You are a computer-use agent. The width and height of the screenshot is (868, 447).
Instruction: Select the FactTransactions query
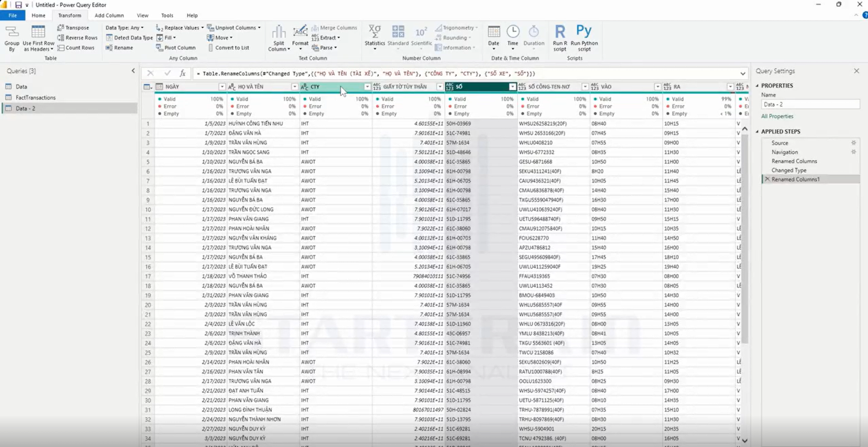point(36,98)
